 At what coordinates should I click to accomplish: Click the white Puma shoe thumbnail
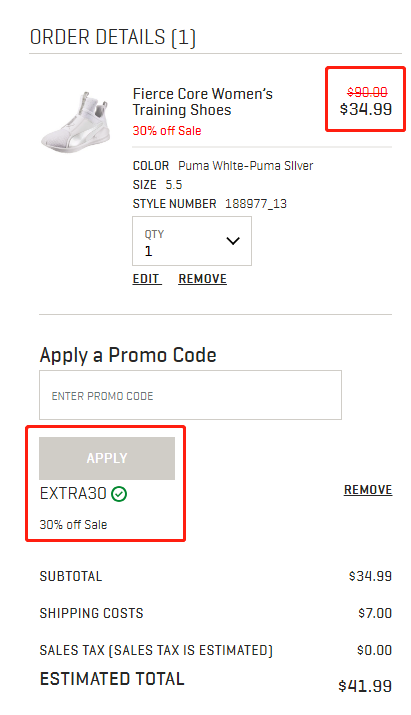click(76, 122)
